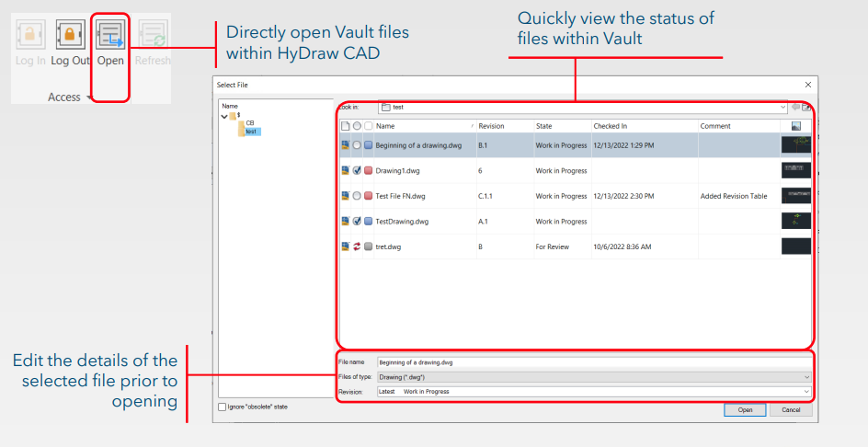Click Added Revision Table comment cell
868x447 pixels.
point(734,196)
